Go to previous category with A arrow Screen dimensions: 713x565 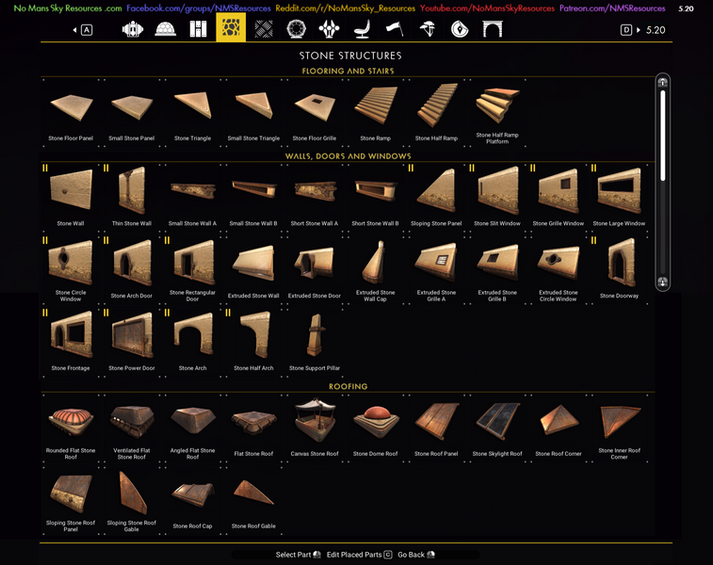(83, 30)
